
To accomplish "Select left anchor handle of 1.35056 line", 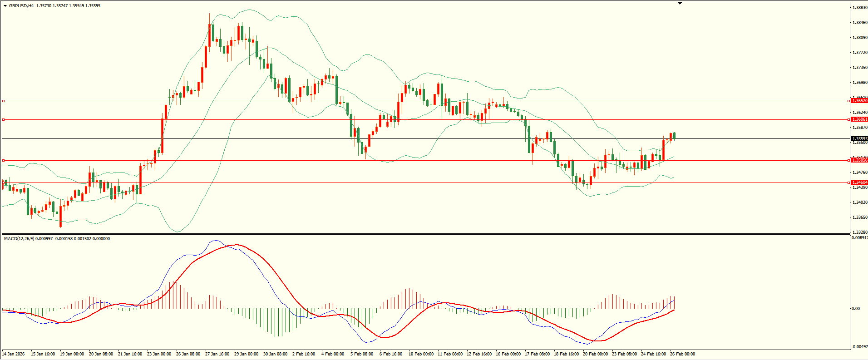I will (4, 160).
